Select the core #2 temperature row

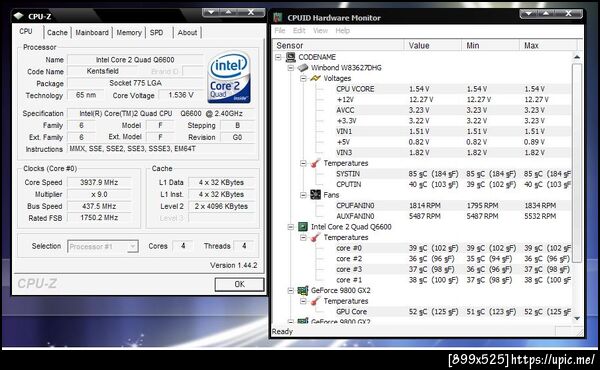point(452,259)
